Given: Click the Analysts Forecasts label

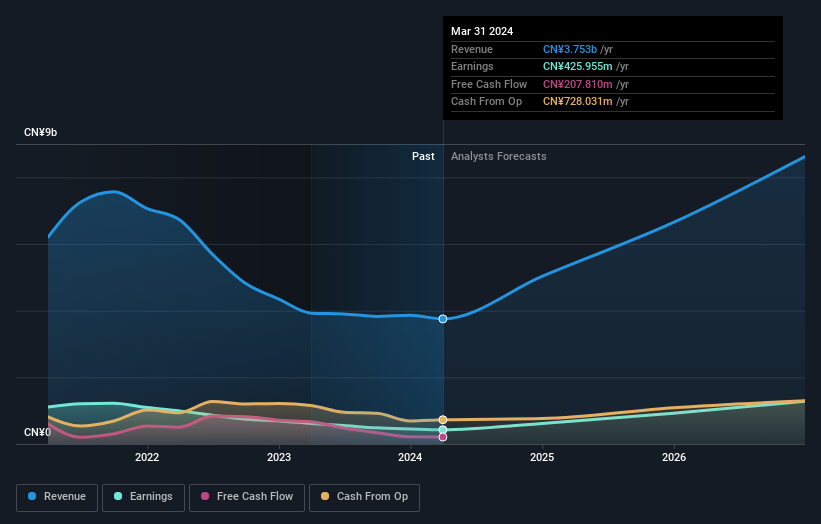Looking at the screenshot, I should pyautogui.click(x=498, y=156).
